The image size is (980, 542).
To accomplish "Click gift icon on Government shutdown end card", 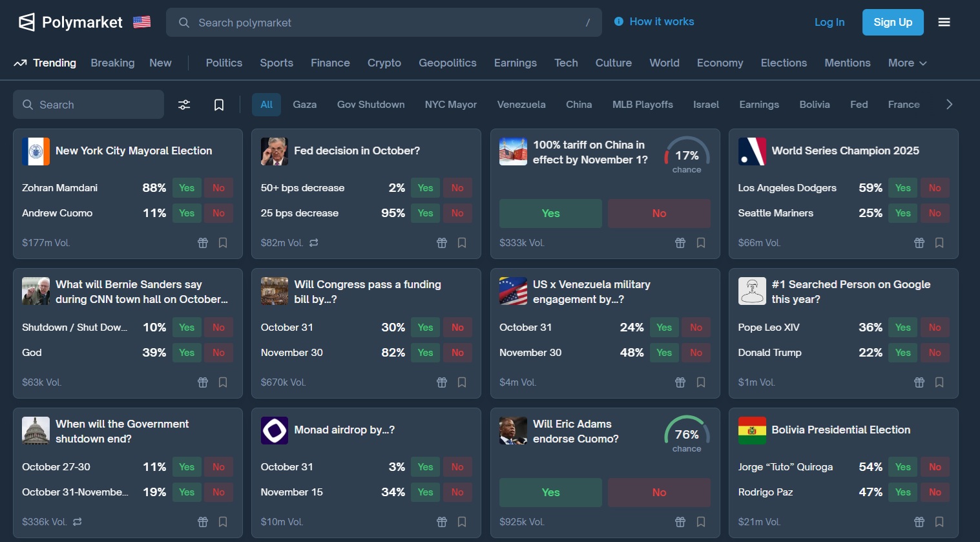I will 203,522.
